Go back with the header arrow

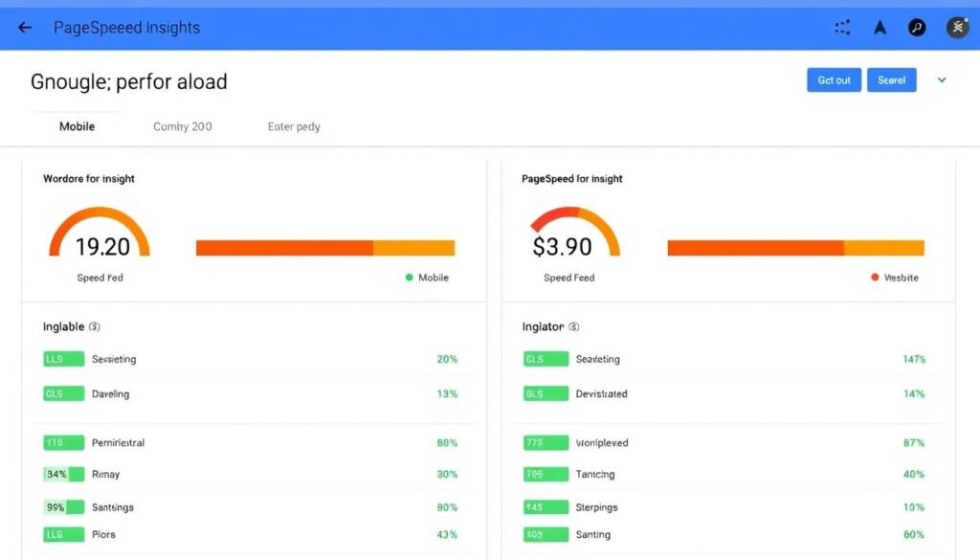[25, 28]
